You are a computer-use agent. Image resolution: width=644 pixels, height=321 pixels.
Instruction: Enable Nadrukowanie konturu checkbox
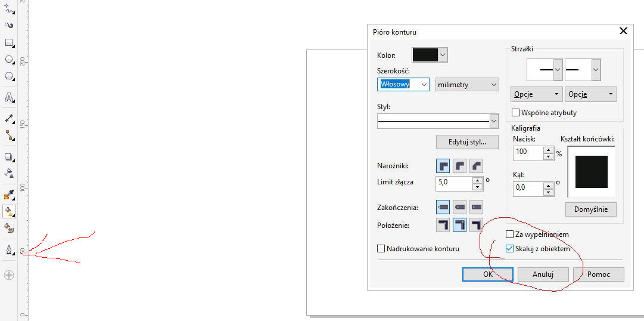[x=381, y=249]
